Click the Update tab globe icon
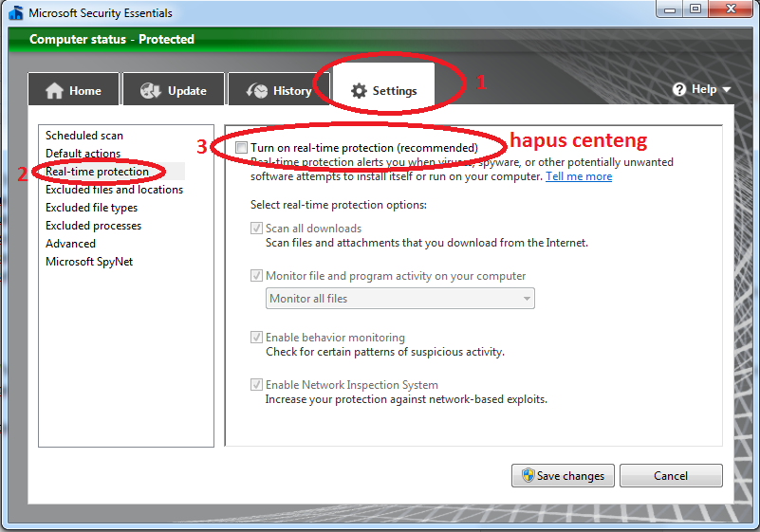The height and width of the screenshot is (532, 760). click(x=150, y=91)
